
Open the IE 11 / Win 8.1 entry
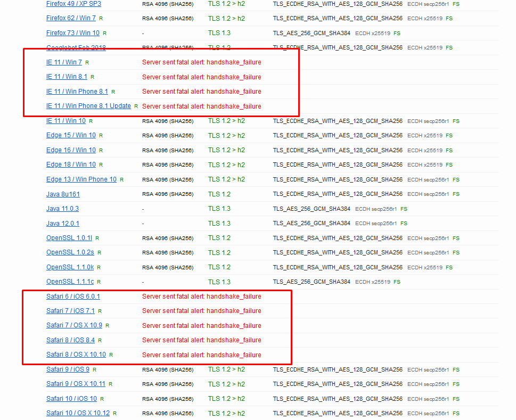coord(67,77)
